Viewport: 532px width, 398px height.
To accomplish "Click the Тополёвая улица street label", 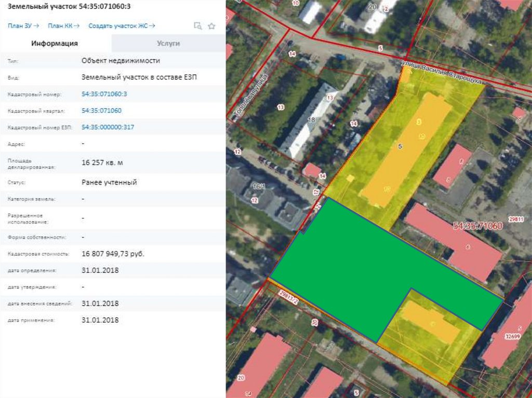I will click(x=251, y=97).
